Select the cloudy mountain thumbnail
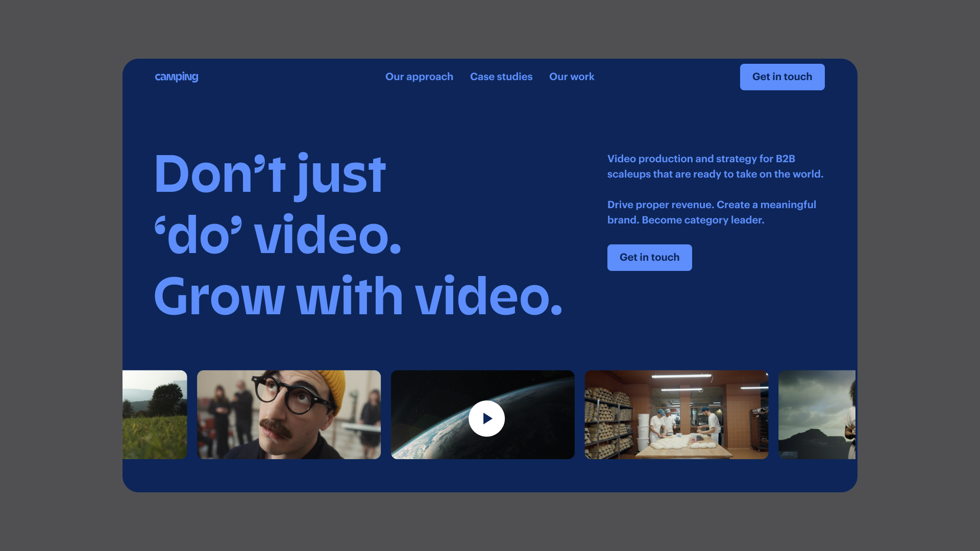Image resolution: width=980 pixels, height=551 pixels. pyautogui.click(x=816, y=414)
